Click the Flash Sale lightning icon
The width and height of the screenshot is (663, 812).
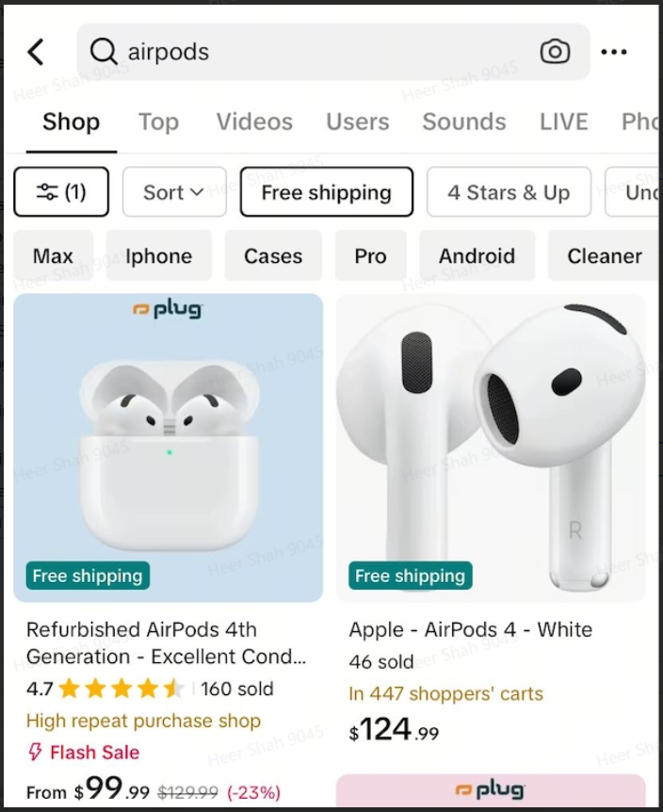point(36,753)
